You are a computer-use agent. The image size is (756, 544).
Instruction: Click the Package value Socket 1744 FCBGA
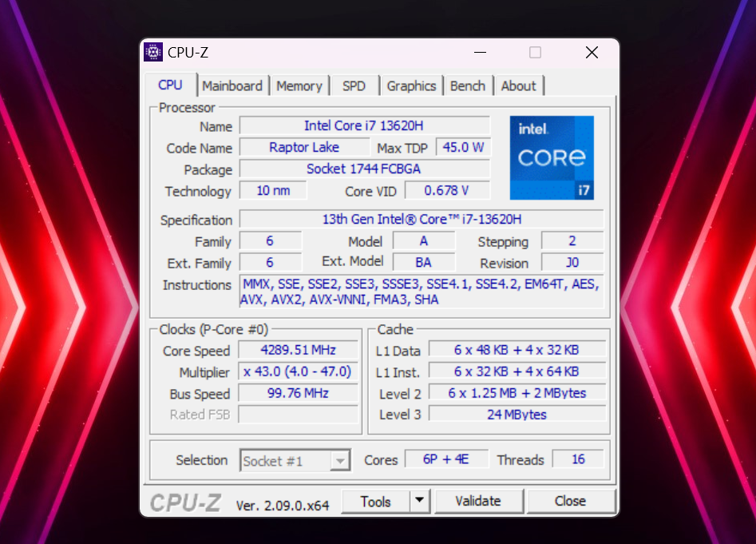click(x=365, y=169)
